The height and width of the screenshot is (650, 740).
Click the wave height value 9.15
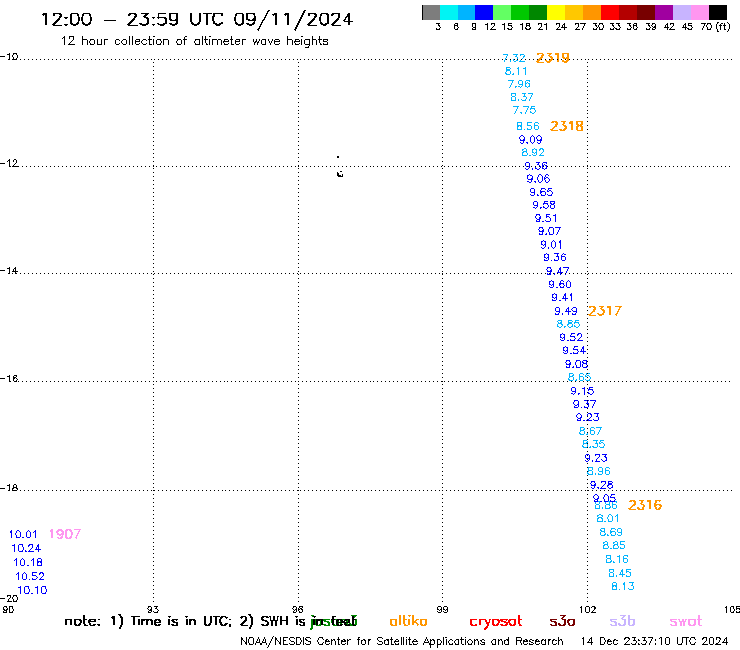(x=582, y=391)
